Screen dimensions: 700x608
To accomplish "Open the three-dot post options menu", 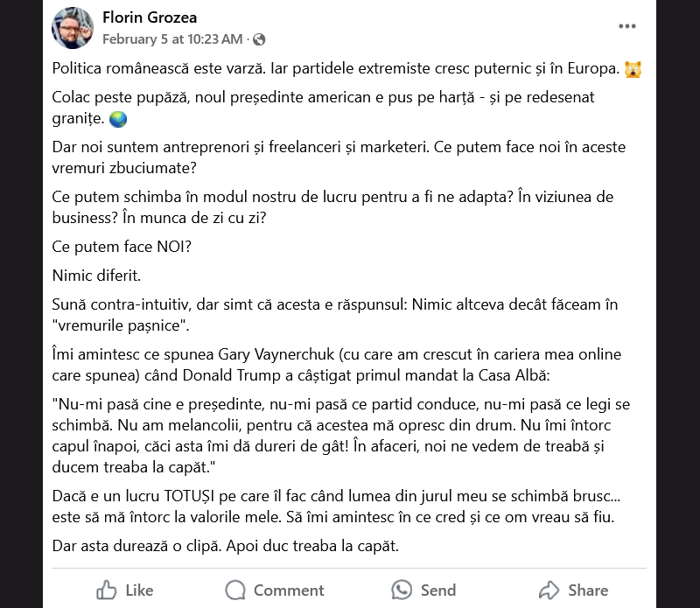I will click(627, 26).
